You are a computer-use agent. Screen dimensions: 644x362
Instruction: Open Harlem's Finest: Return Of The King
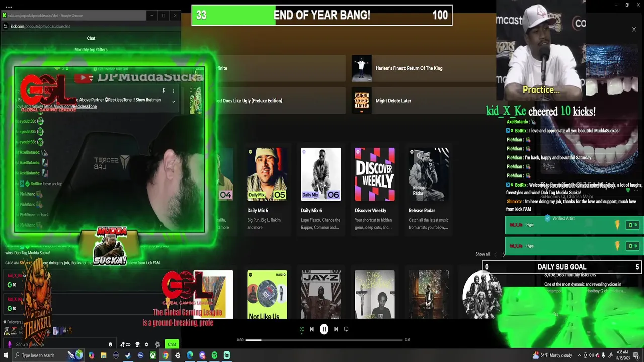pos(424,68)
